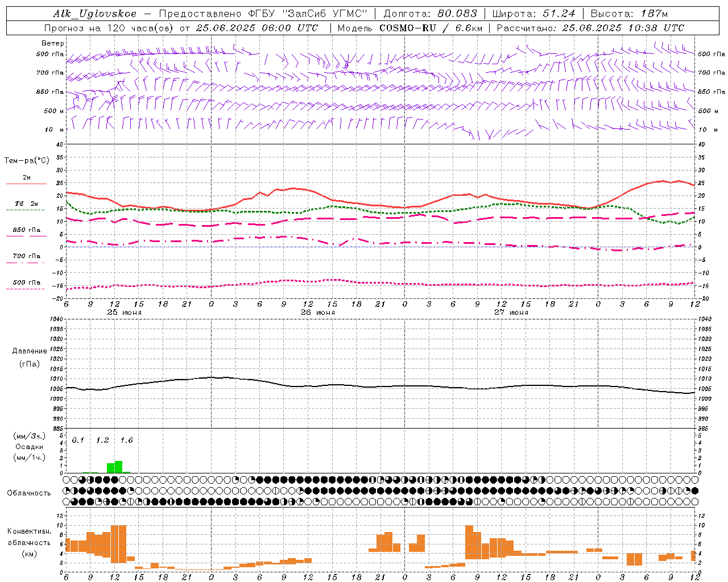Click the 25 июня date label
Screen dimensions: 728x582
tap(125, 312)
